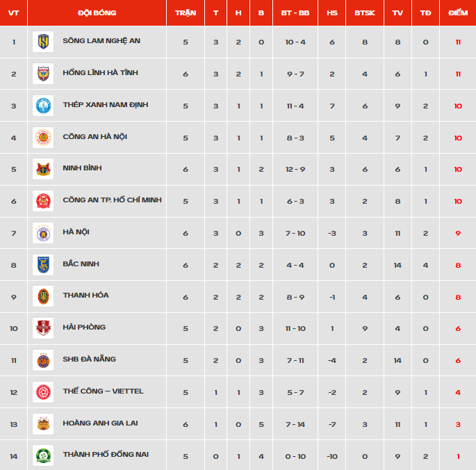Click the Hồng Lĩnh Hà Tĩnh crest icon

click(43, 74)
